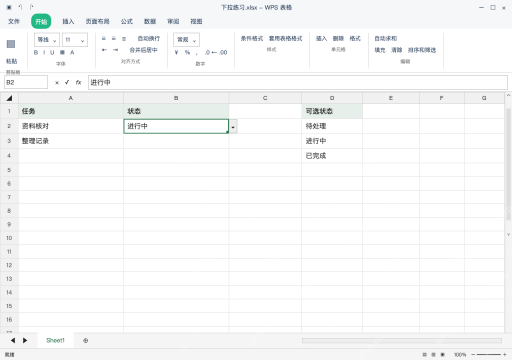Screen dimensions: 512x360
Task: Click the font color A icon
Action: coord(72,52)
